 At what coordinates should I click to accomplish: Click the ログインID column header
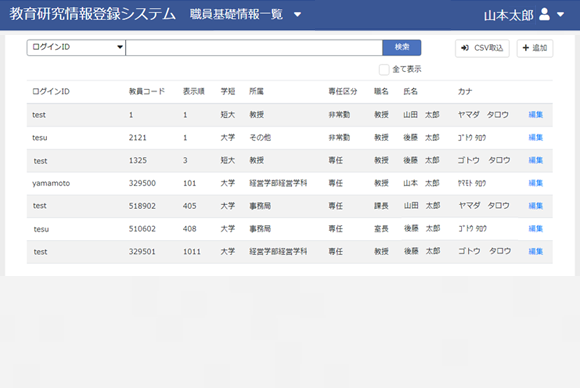[x=51, y=91]
